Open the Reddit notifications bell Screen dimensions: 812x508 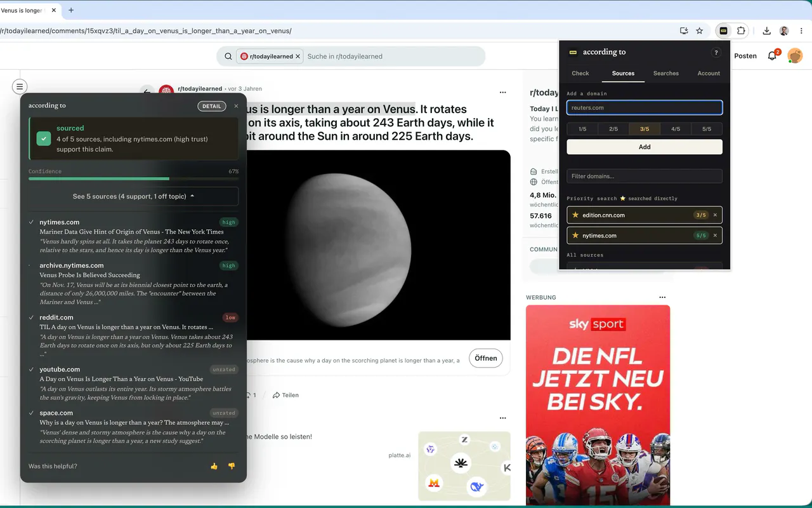[772, 56]
